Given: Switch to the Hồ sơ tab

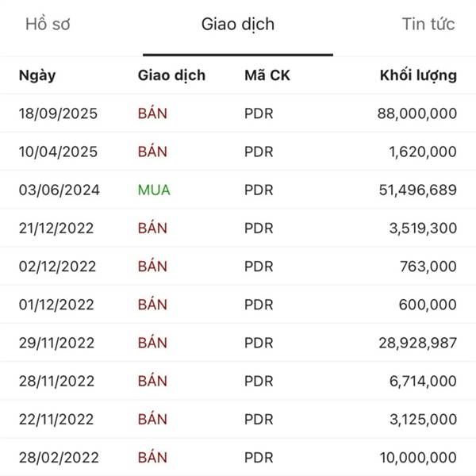Looking at the screenshot, I should tap(48, 25).
